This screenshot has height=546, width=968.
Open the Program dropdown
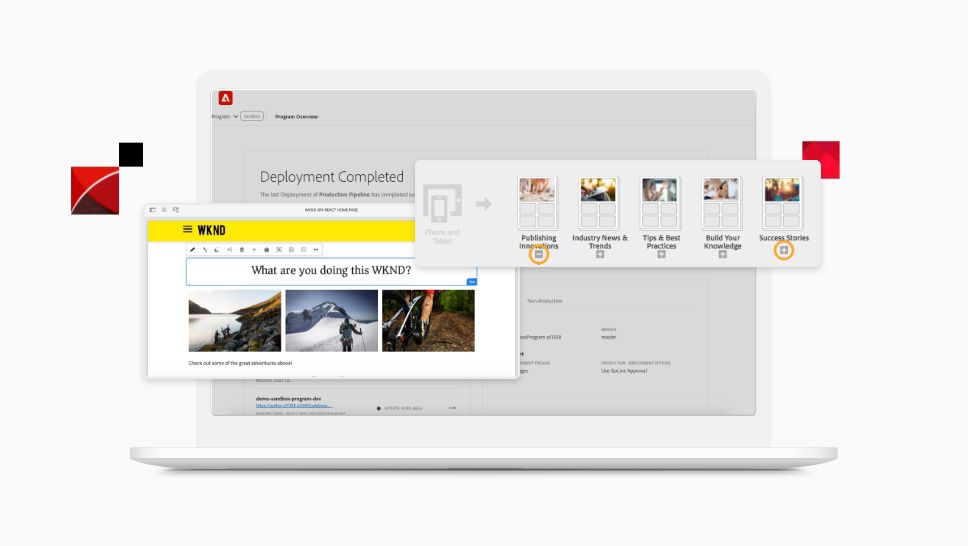point(225,116)
